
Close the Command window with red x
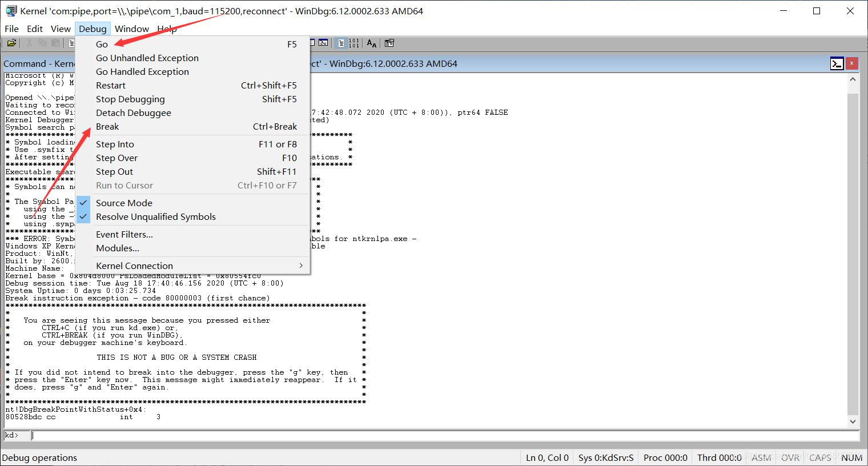pos(851,63)
